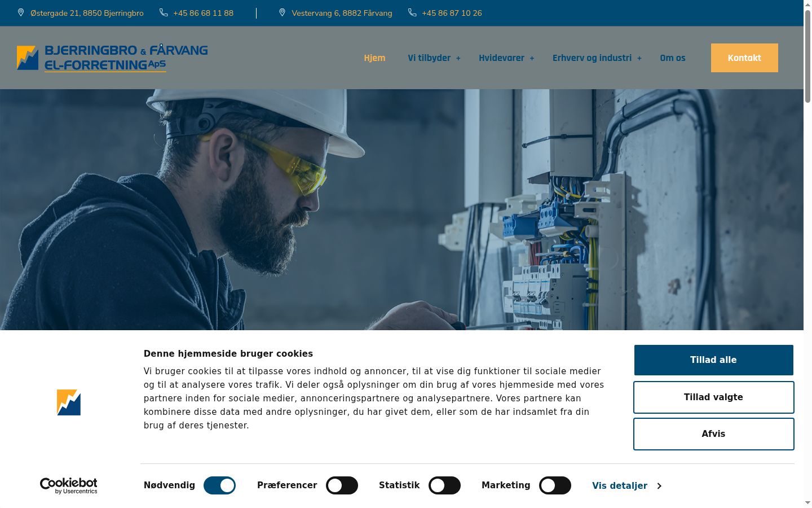The height and width of the screenshot is (508, 812).
Task: Click the lightning logo icon in the cookie banner
Action: coord(69,402)
